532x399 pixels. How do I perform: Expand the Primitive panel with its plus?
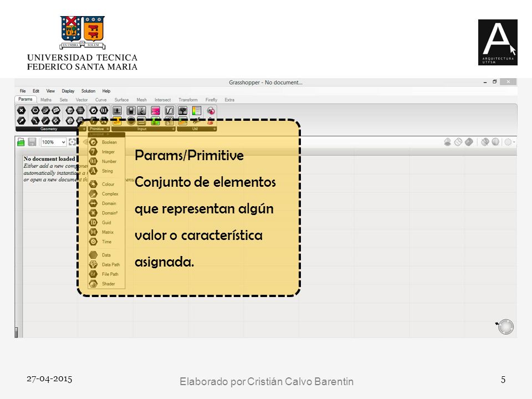click(108, 129)
